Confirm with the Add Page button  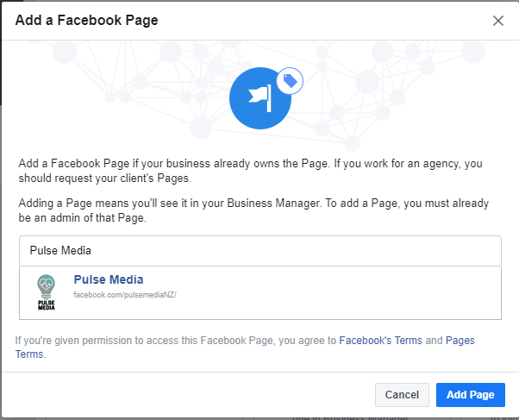coord(471,395)
